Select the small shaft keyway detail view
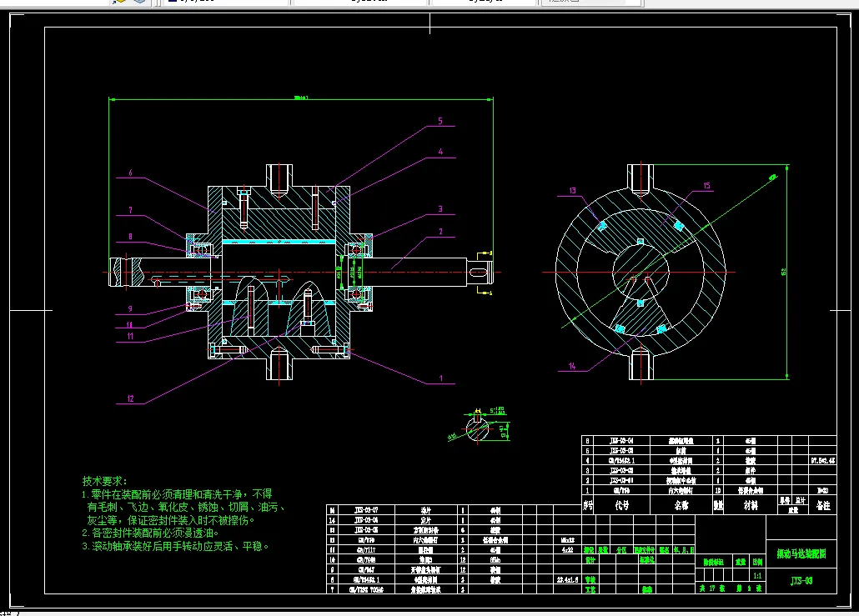 tap(480, 425)
